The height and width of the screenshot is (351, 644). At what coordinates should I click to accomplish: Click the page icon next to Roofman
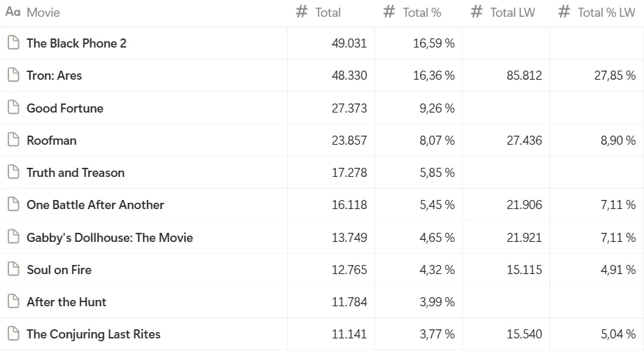pos(13,140)
